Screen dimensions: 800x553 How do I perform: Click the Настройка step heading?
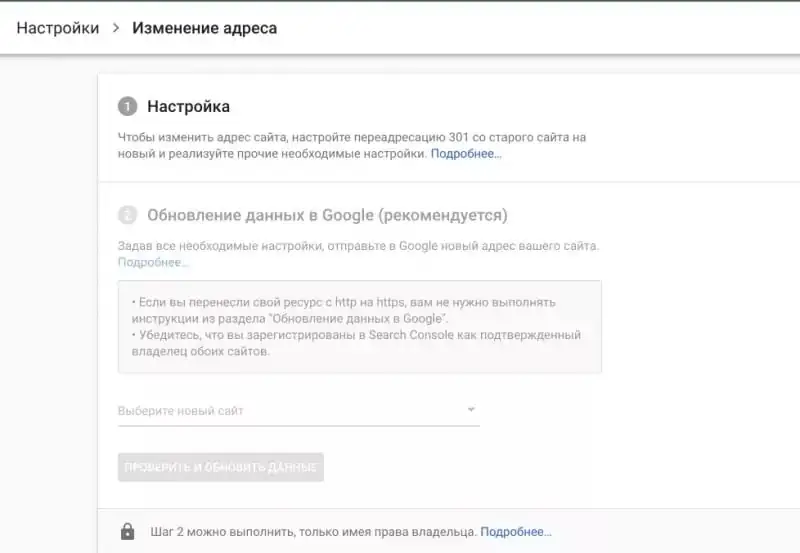coord(189,107)
